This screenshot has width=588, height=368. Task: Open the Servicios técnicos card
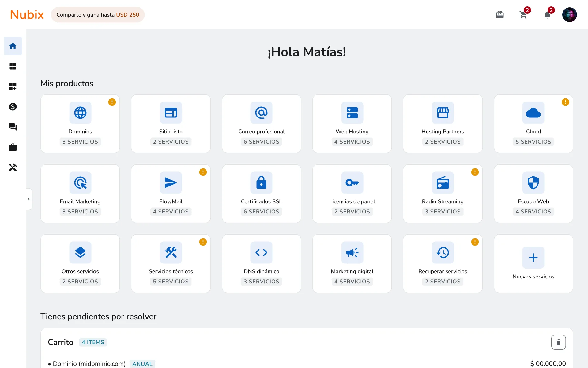(171, 264)
